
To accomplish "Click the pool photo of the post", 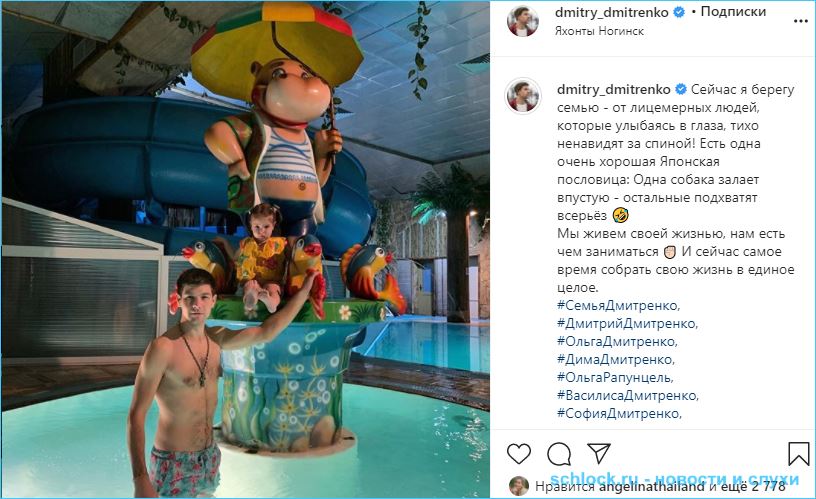I will pyautogui.click(x=245, y=249).
